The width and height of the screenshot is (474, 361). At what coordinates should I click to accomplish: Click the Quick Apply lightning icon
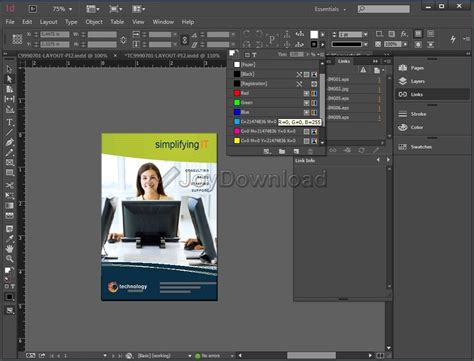(453, 39)
